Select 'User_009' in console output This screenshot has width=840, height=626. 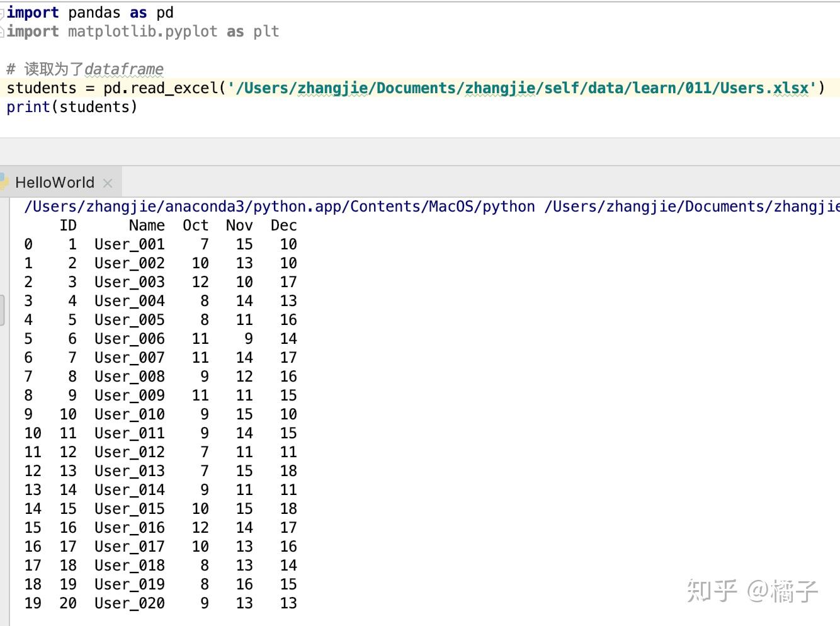point(130,396)
